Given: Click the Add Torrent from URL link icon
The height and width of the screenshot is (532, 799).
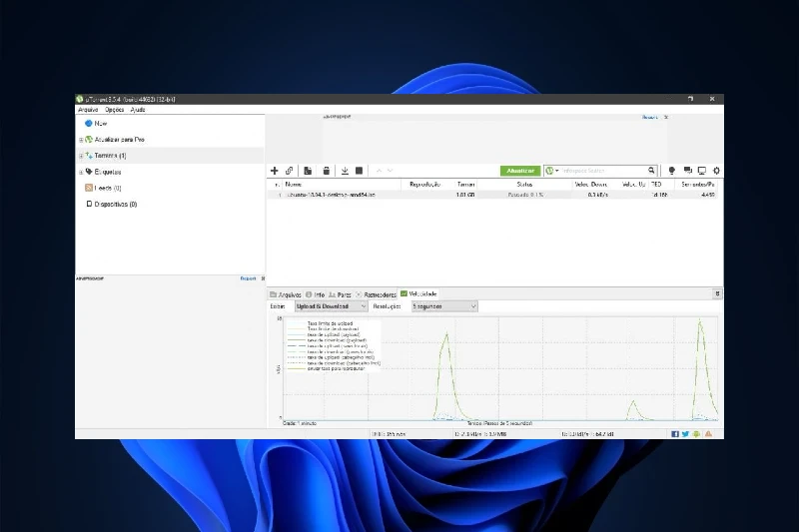Looking at the screenshot, I should pos(290,171).
